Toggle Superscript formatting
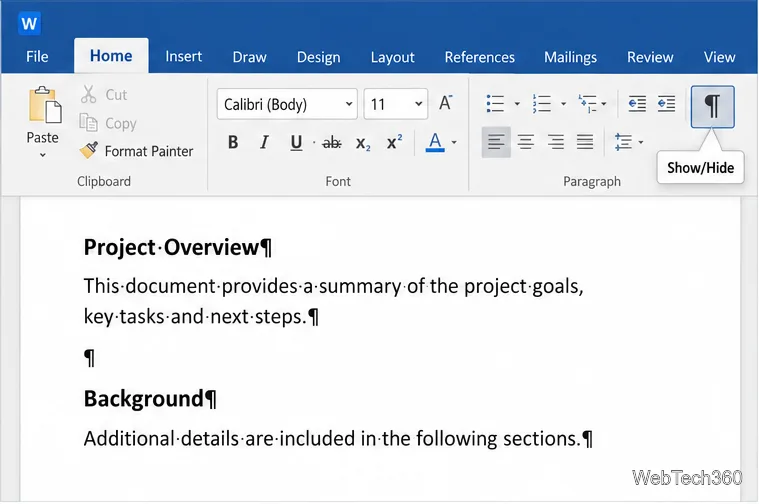759x504 pixels. pos(395,142)
